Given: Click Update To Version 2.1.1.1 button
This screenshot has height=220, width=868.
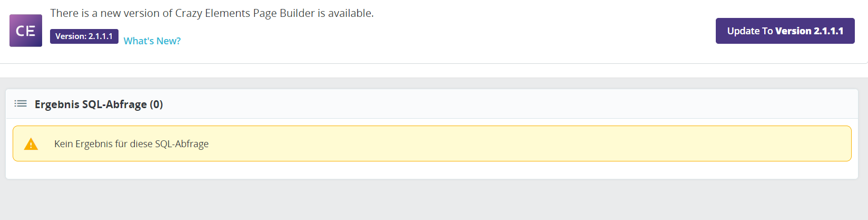Looking at the screenshot, I should [x=785, y=31].
